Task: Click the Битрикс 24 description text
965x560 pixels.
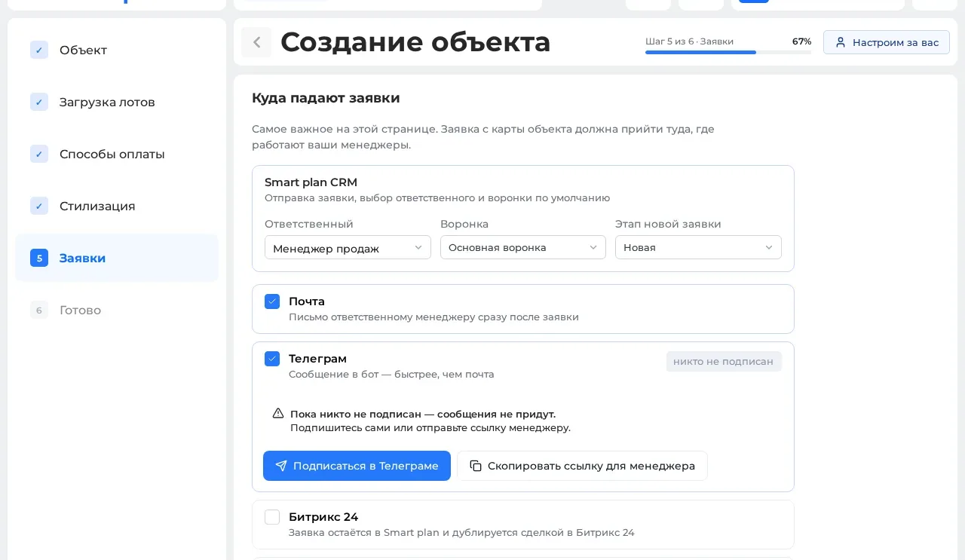Action: click(461, 533)
